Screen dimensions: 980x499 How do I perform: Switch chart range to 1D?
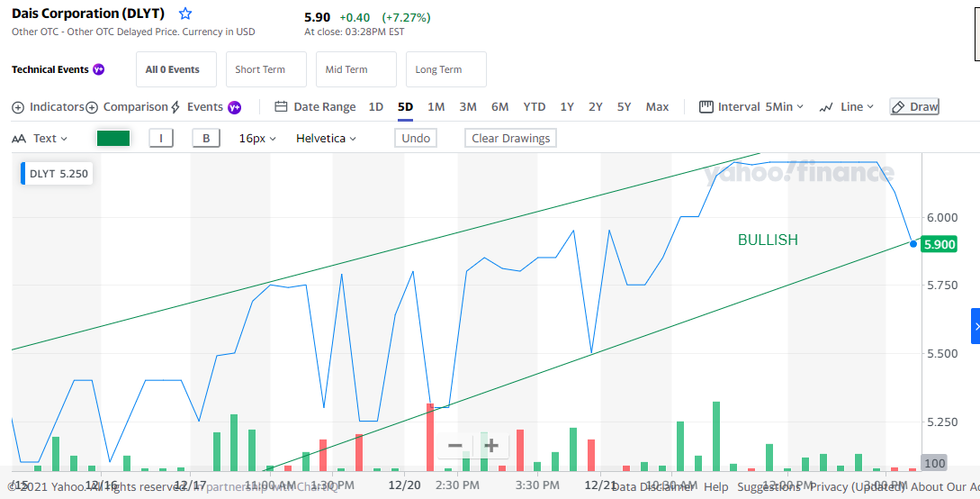coord(375,107)
